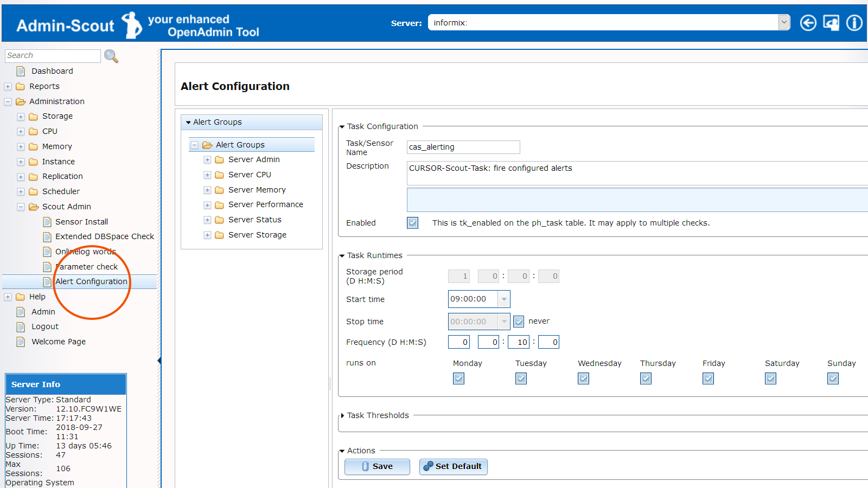This screenshot has height=488, width=868.
Task: Open Onlinelog words page
Action: 86,252
